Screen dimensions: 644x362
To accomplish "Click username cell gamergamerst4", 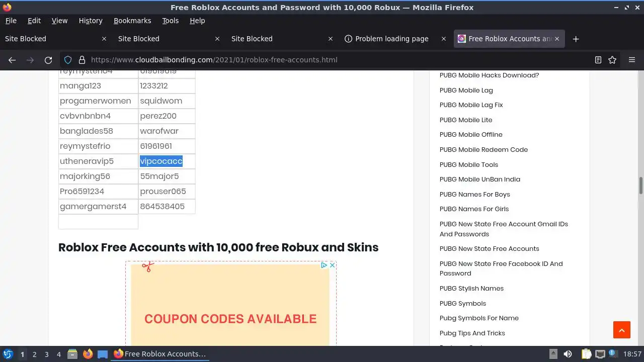I will (98, 207).
